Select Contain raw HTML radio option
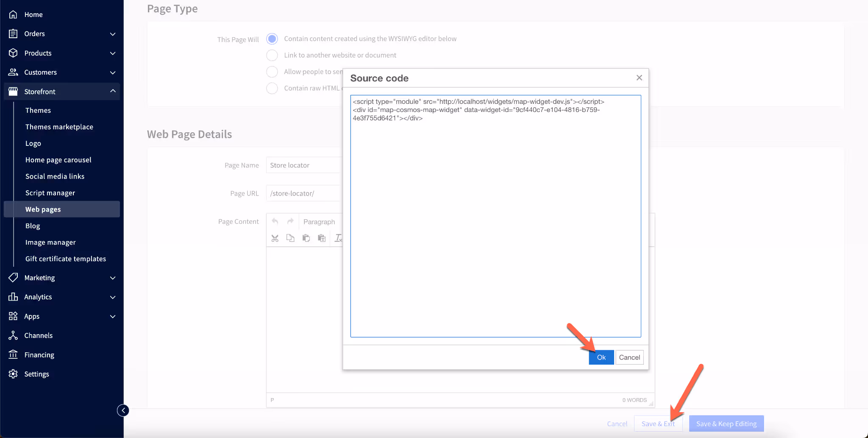 (x=272, y=88)
